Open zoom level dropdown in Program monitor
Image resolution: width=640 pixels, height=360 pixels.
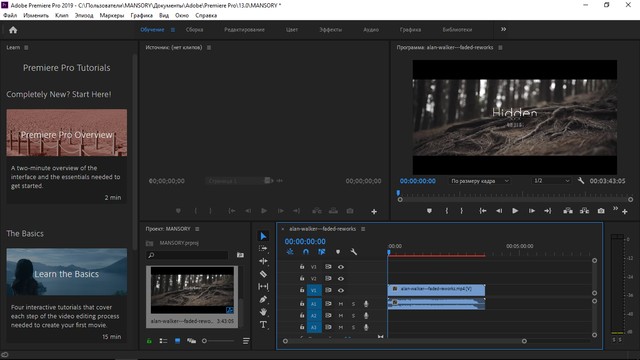[480, 181]
